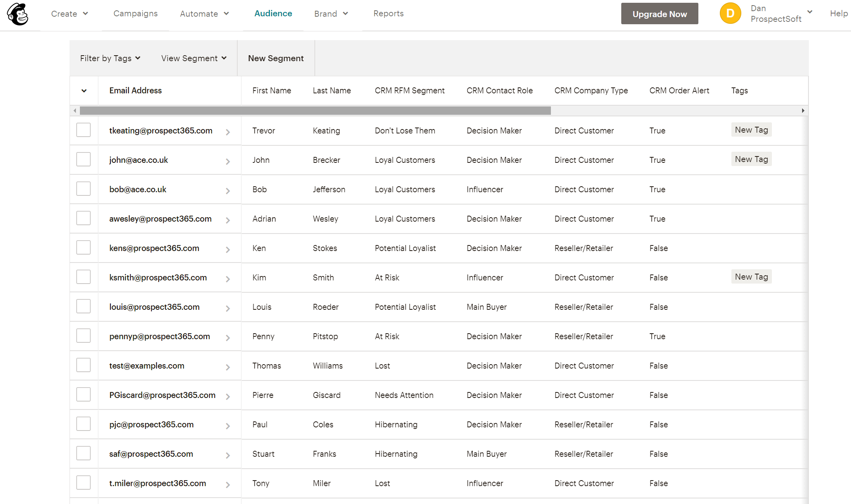Switch to the Audience tab
Viewport: 851px width, 504px height.
click(273, 13)
